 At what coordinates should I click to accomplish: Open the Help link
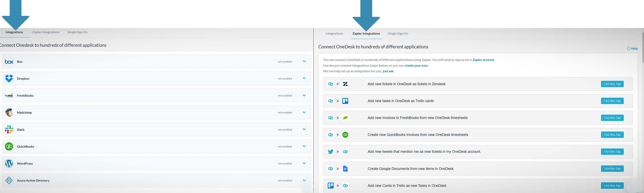[x=632, y=48]
